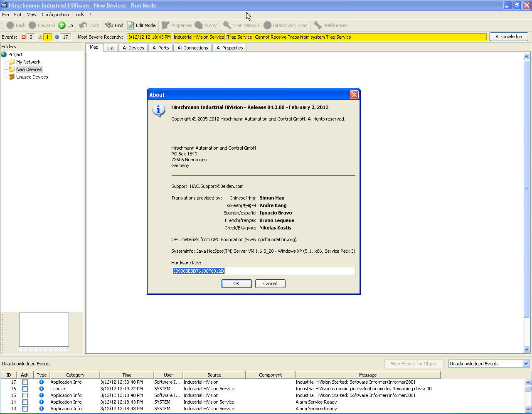Viewport: 532px width, 414px height.
Task: Click the Trap Service warning message
Action: coord(356,37)
